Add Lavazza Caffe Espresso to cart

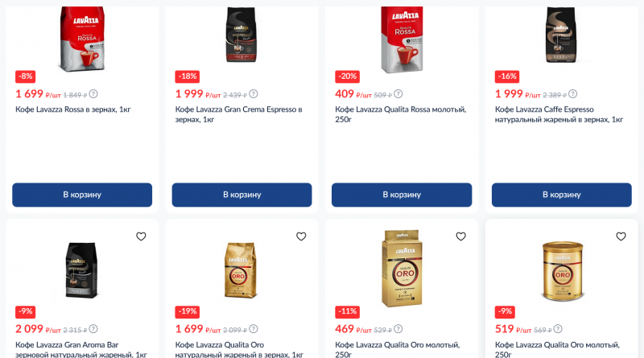561,195
